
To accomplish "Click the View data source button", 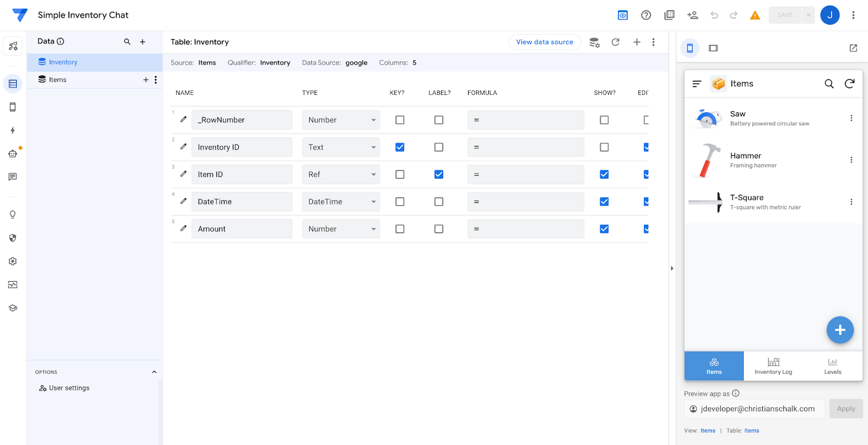I will click(544, 42).
